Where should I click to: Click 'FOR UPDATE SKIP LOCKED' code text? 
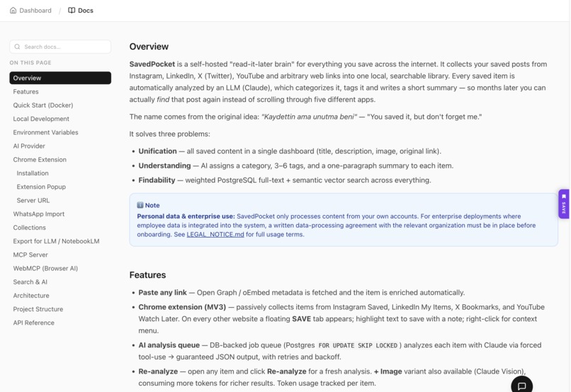(358, 345)
